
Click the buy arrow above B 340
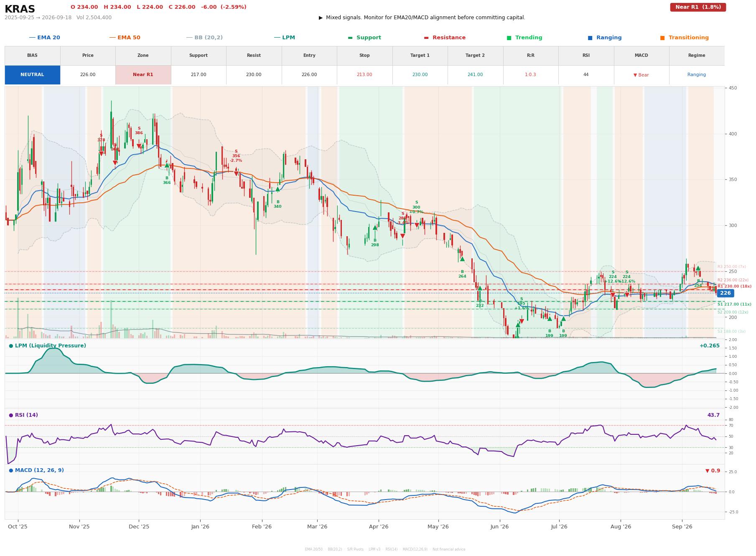277,189
